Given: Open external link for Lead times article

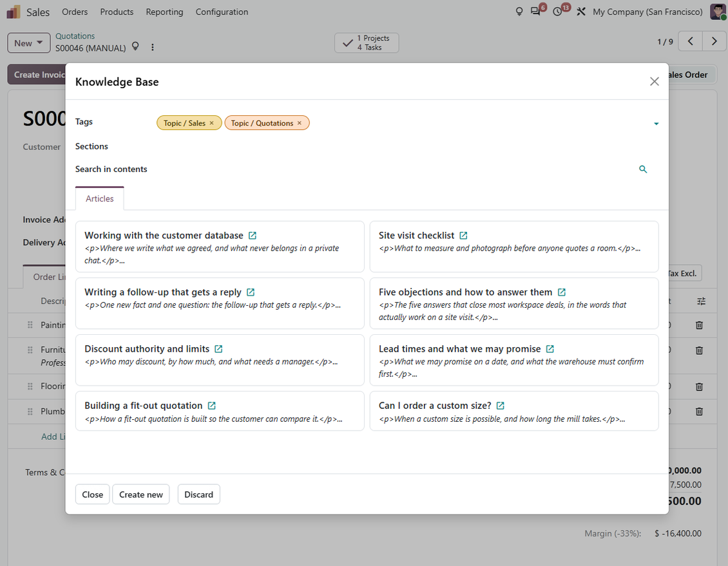Looking at the screenshot, I should click(x=550, y=349).
